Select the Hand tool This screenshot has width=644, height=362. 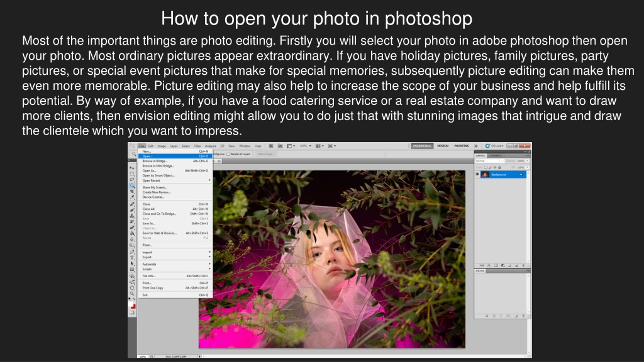tap(132, 288)
